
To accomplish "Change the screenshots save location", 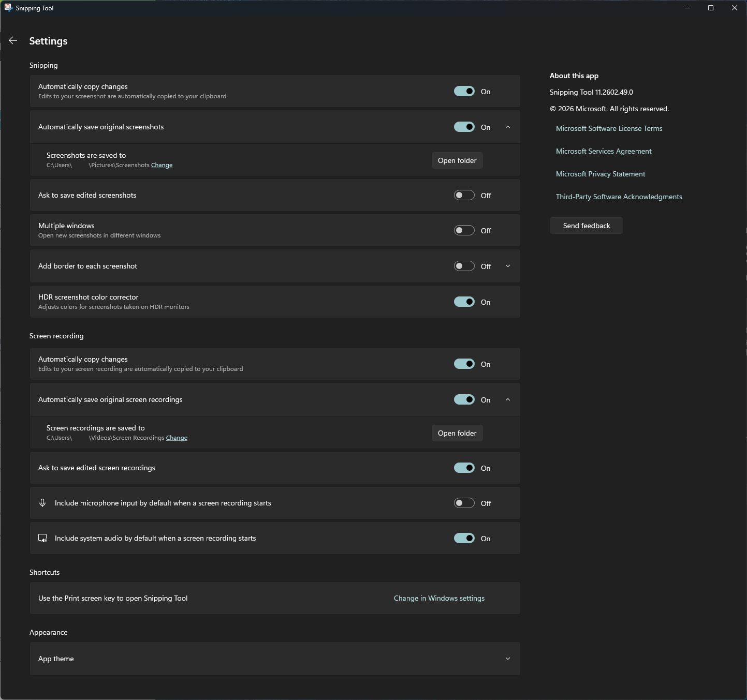I will pos(162,165).
